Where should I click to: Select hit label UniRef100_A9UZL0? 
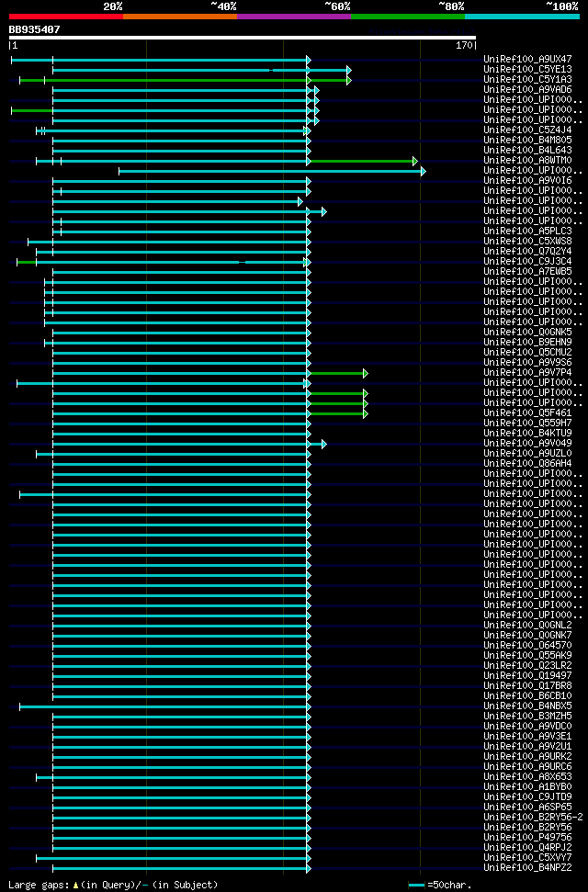[527, 454]
